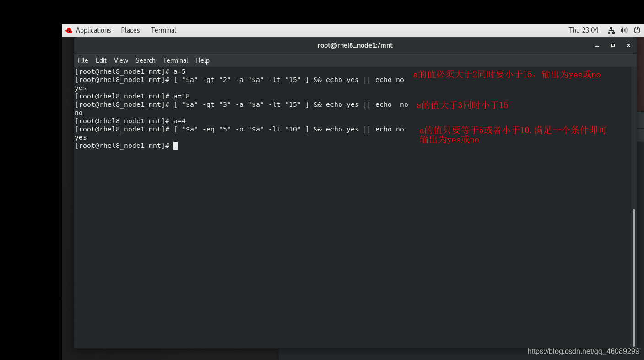
Task: Click the Red Hat logo icon
Action: point(69,30)
